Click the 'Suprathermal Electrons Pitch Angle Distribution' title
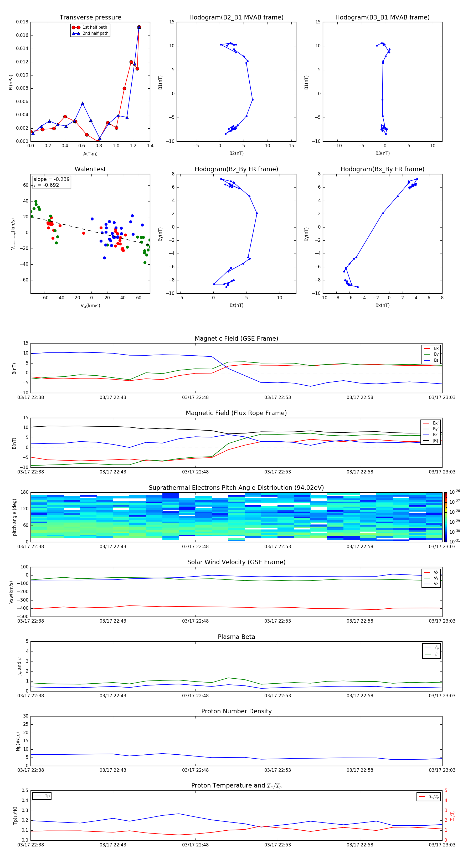 (x=236, y=488)
